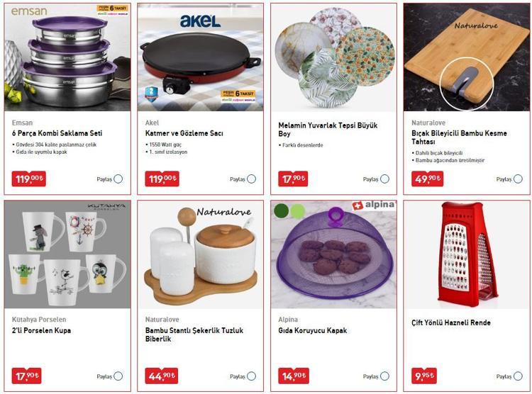Select Paylaş radio for Gıda Koruyucu Kapak

[384, 376]
